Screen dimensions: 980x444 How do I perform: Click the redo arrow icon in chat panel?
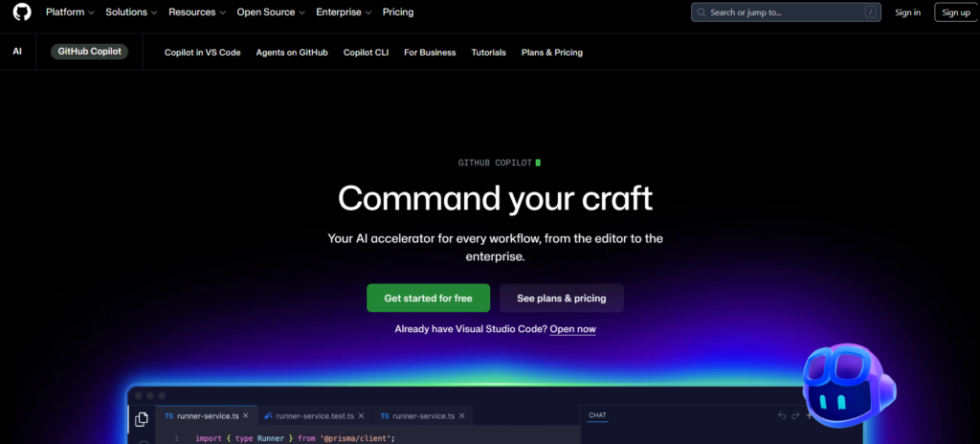click(796, 416)
